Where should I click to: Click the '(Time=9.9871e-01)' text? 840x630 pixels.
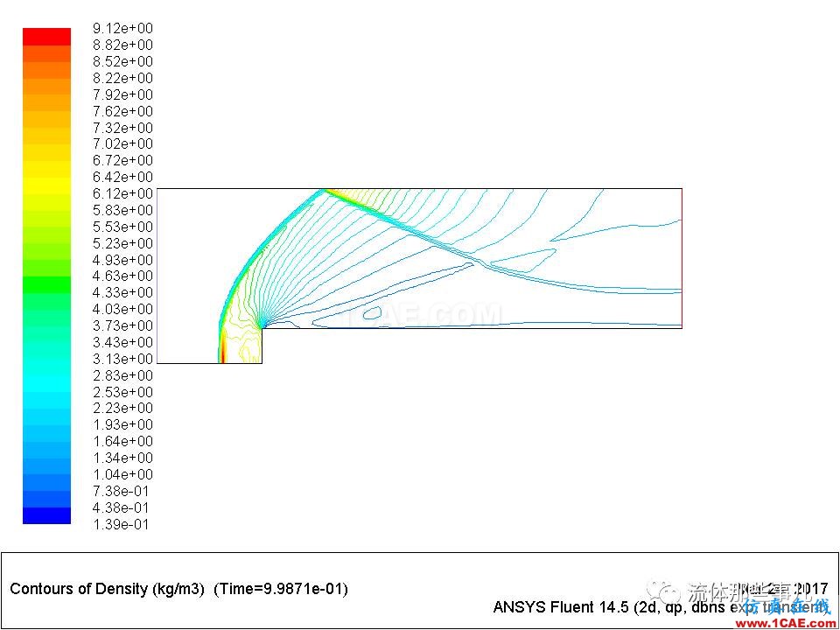(281, 589)
